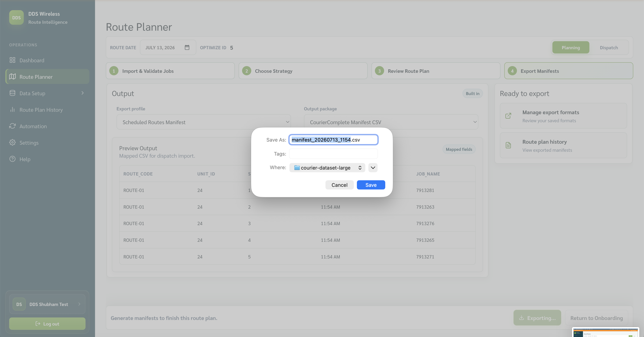Open the Output package dropdown
Image resolution: width=644 pixels, height=337 pixels.
[391, 122]
